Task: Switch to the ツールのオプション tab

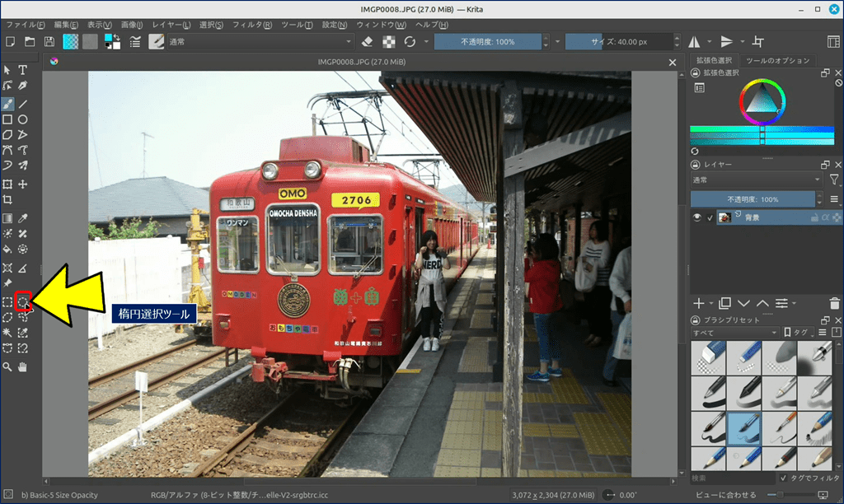Action: [x=776, y=60]
